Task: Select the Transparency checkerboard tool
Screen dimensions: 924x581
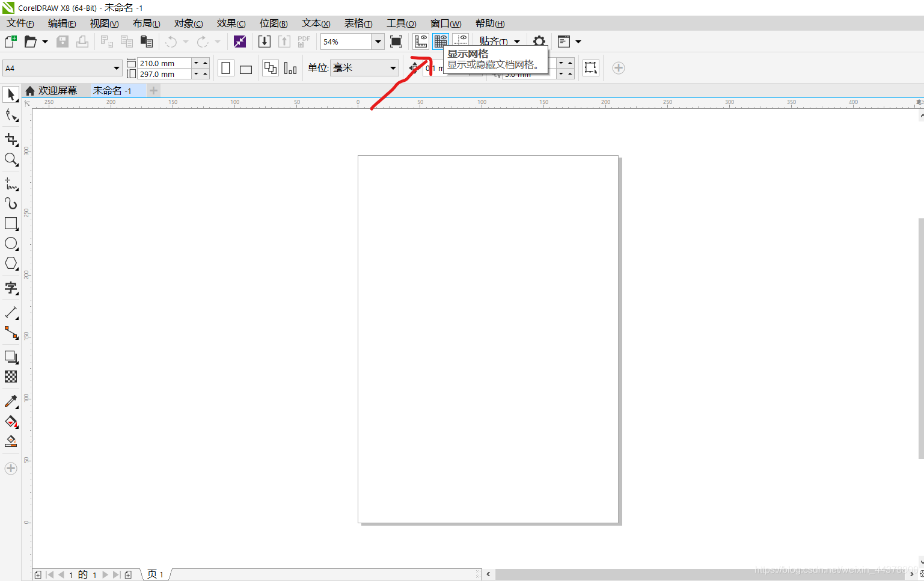Action: [11, 377]
